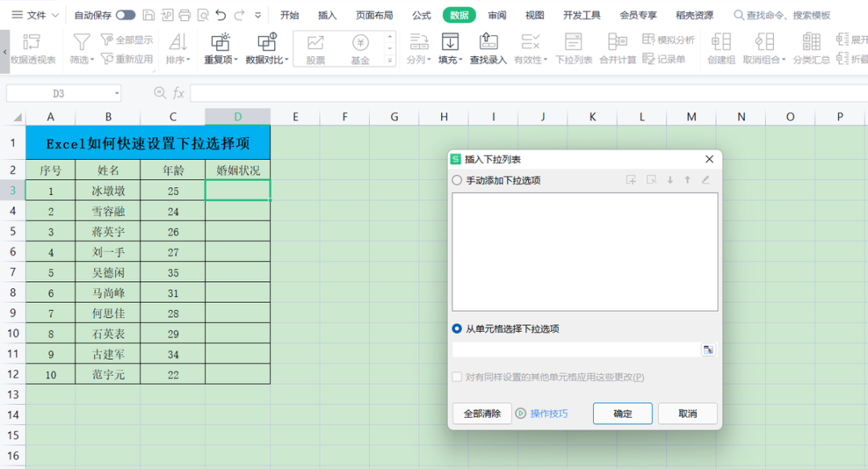
Task: Click the 分类汇总 subtotal icon
Action: point(811,48)
